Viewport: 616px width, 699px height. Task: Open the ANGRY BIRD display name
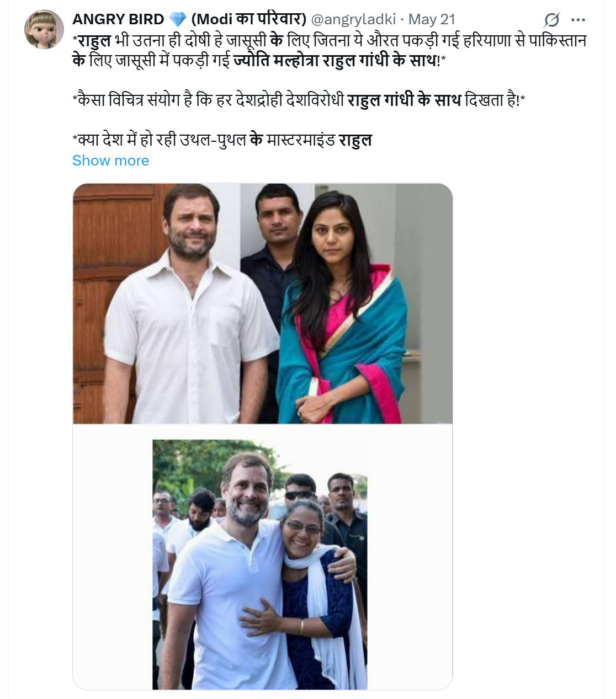pyautogui.click(x=118, y=19)
